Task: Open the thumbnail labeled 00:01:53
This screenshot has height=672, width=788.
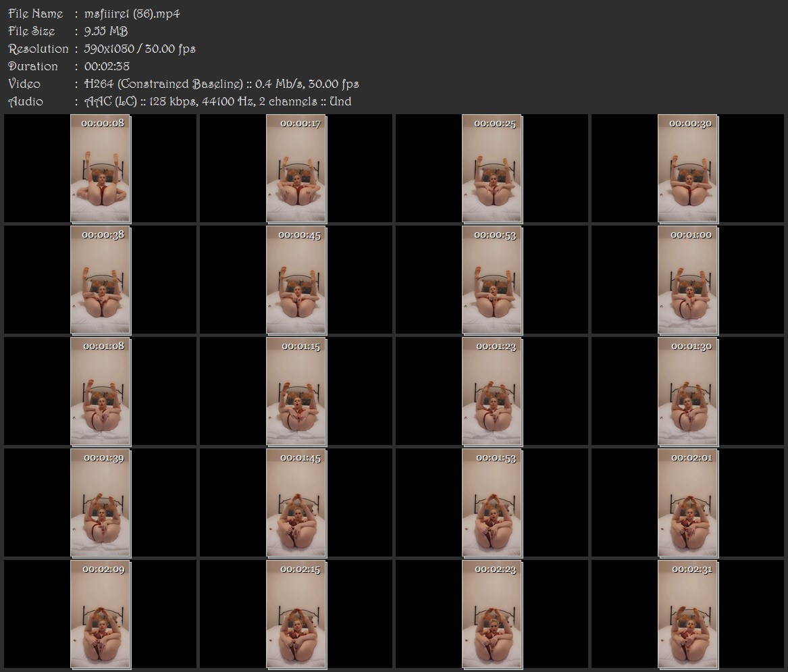Action: (x=492, y=503)
